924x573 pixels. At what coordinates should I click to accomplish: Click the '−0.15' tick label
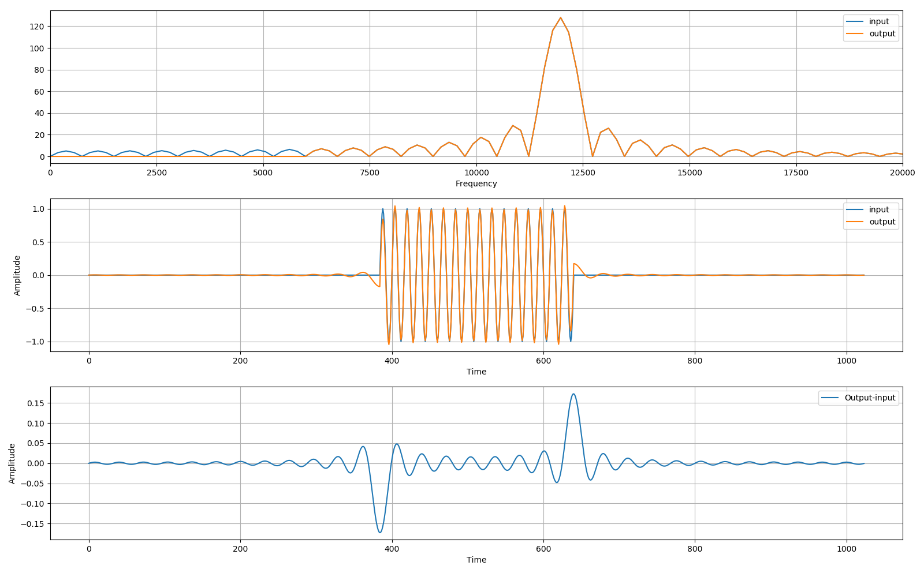click(33, 524)
